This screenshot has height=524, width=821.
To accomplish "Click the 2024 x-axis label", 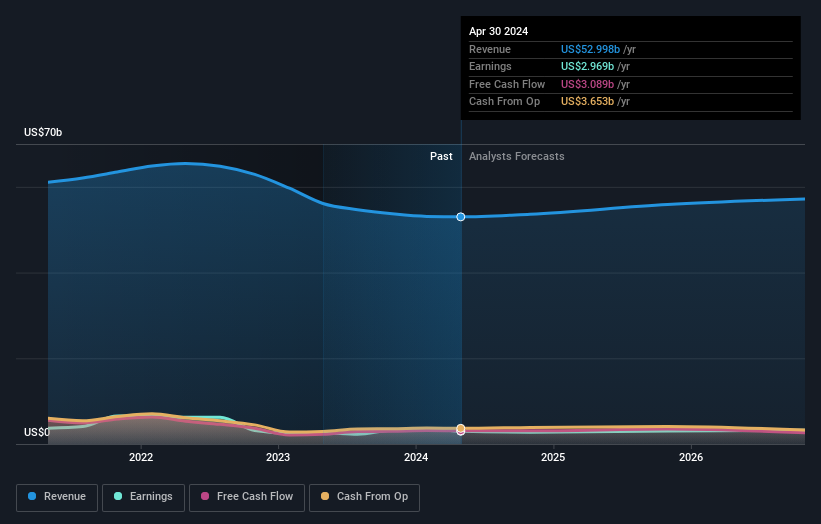I will 416,457.
